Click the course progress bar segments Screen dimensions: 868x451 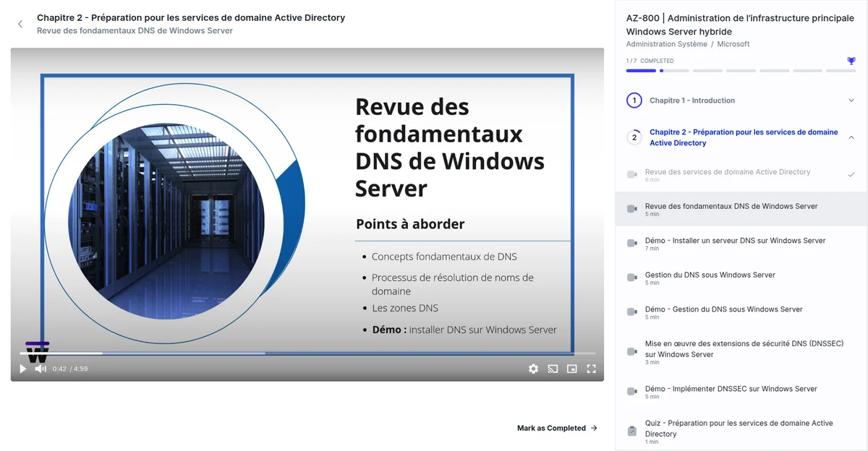(741, 71)
